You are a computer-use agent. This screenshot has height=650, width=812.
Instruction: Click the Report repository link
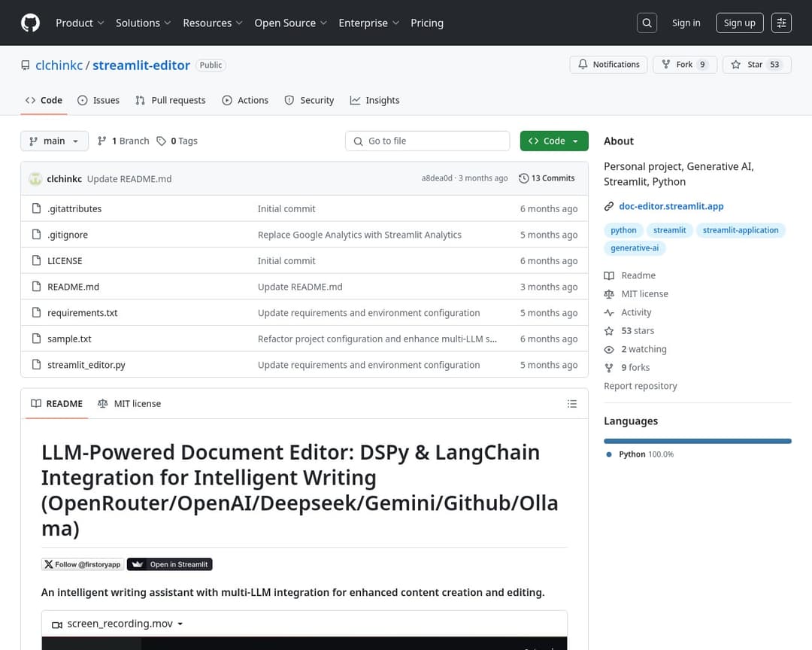pos(640,386)
